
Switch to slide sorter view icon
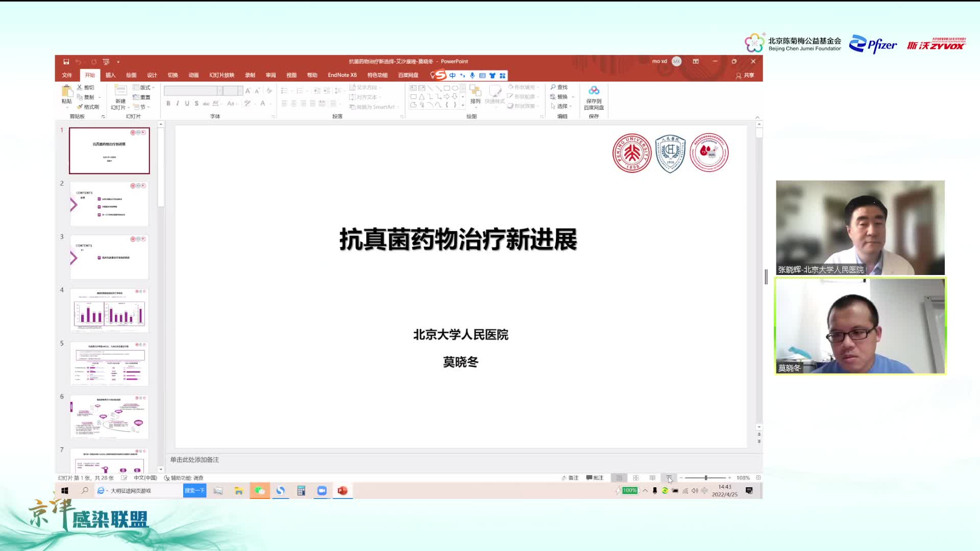click(636, 478)
